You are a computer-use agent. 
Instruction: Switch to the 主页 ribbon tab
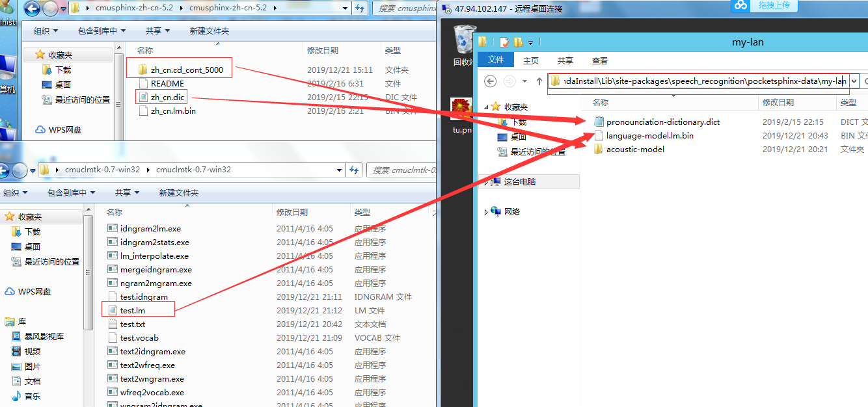point(531,60)
